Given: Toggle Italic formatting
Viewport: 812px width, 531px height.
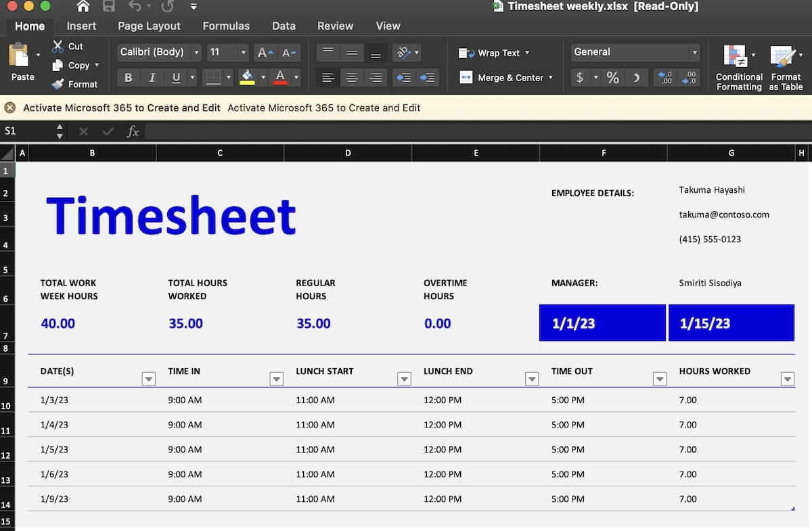Looking at the screenshot, I should point(152,78).
